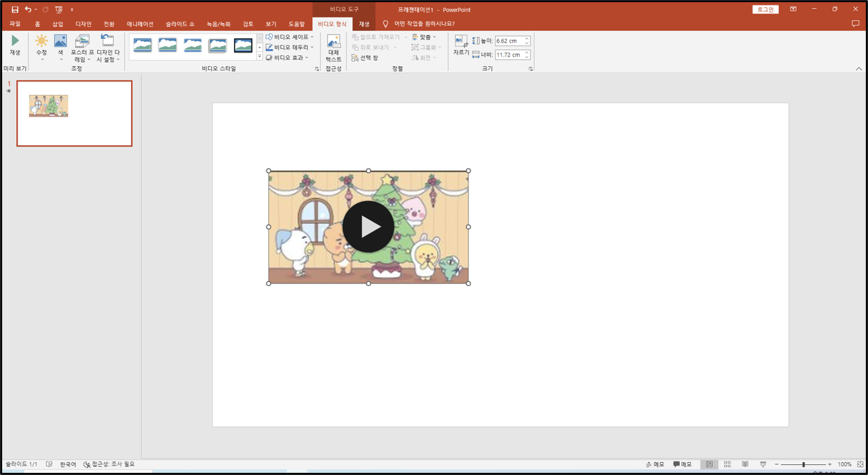Switch to the 홈 tab

point(37,24)
